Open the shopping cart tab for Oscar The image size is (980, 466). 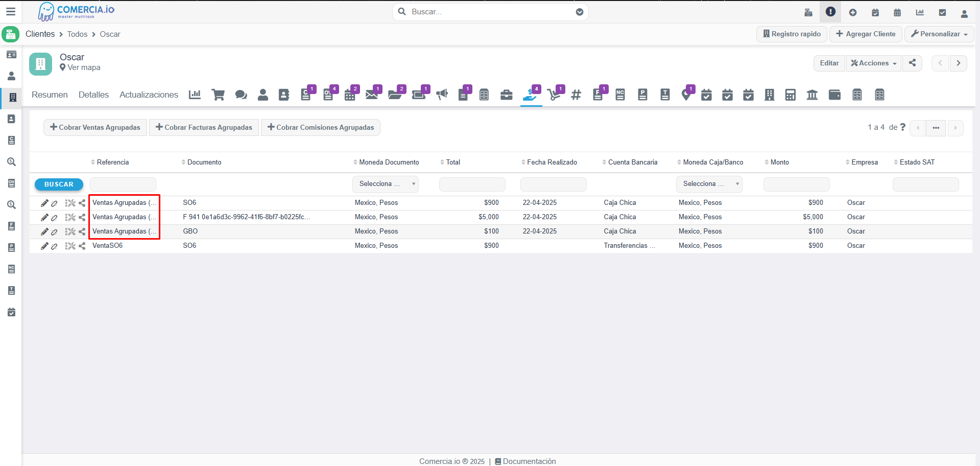click(x=218, y=95)
